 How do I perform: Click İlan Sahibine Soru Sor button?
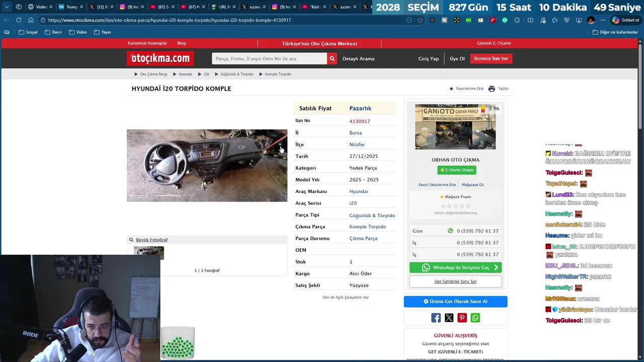[x=455, y=282]
